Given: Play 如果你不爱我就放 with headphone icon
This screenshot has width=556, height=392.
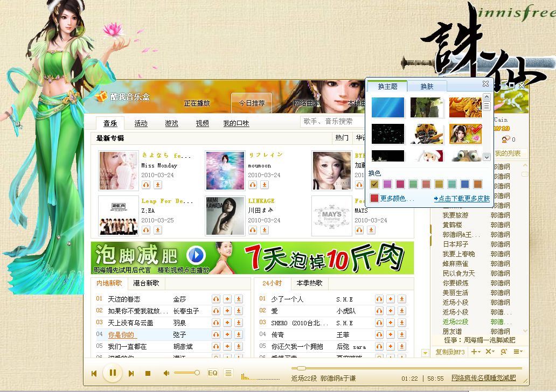Looking at the screenshot, I should pyautogui.click(x=216, y=311).
